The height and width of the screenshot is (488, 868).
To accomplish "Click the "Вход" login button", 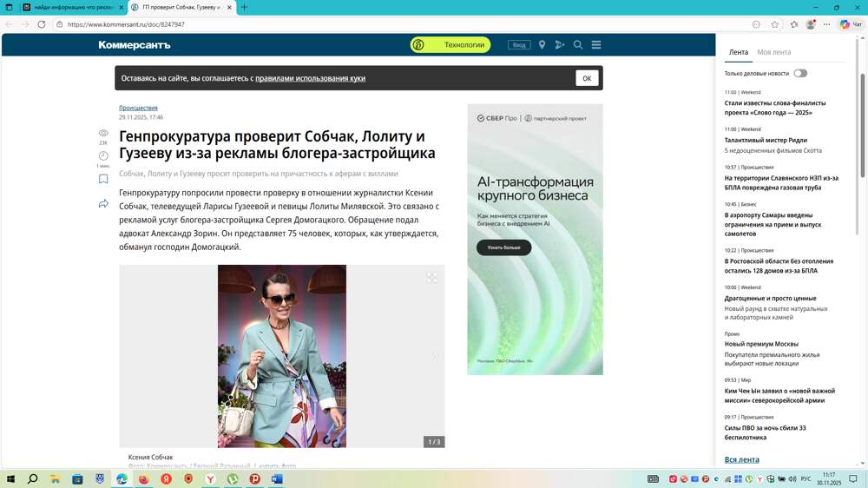I will 519,45.
